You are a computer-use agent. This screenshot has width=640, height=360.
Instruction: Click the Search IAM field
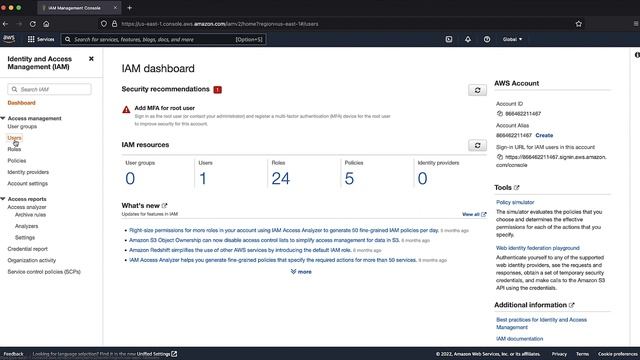click(49, 89)
